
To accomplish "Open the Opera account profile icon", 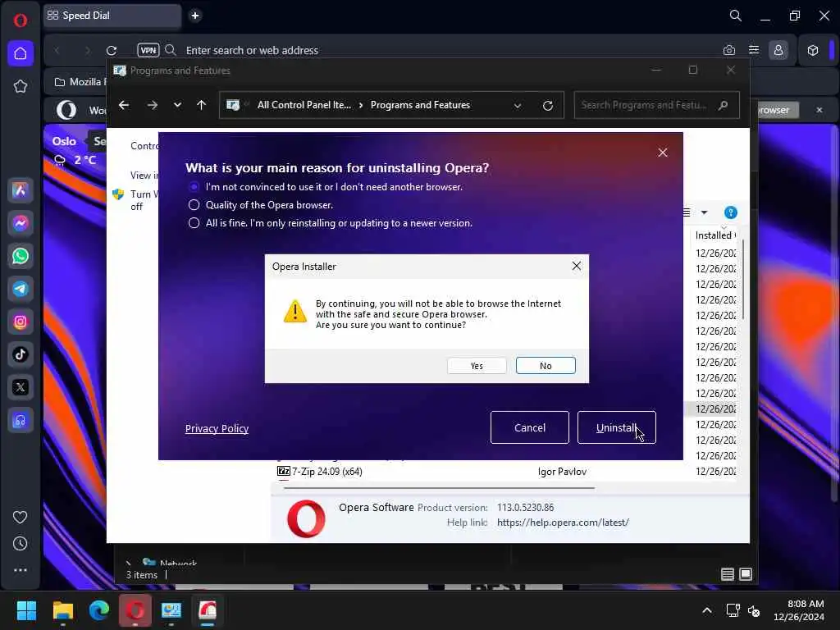I will click(x=778, y=50).
